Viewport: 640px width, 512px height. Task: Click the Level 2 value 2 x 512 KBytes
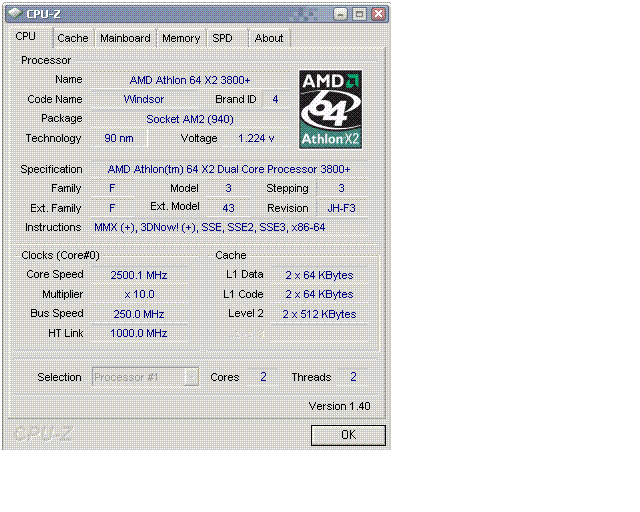point(319,314)
